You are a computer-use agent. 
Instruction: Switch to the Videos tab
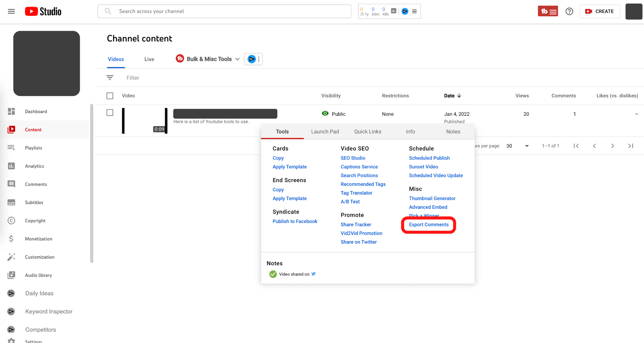pos(116,59)
